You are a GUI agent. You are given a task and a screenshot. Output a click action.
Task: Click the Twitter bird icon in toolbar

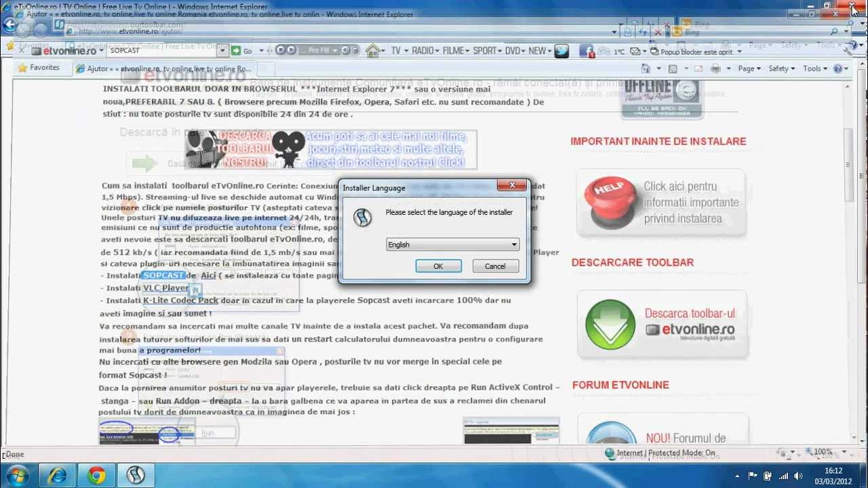tap(561, 51)
